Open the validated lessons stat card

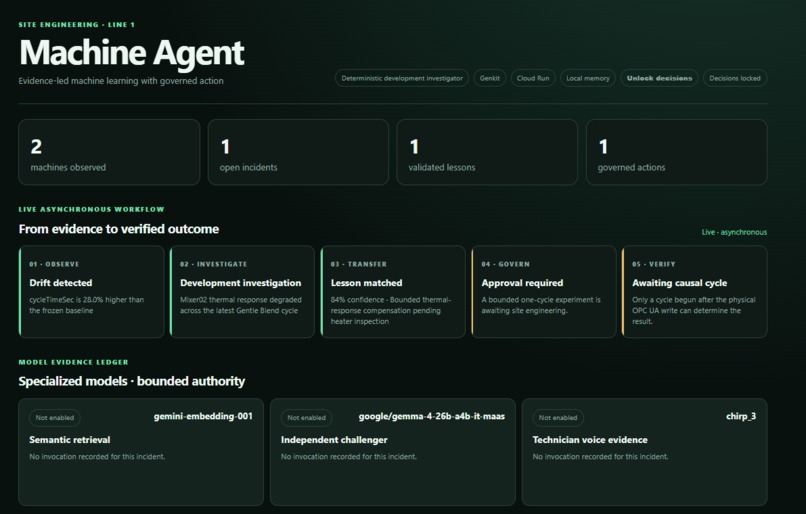(487, 152)
